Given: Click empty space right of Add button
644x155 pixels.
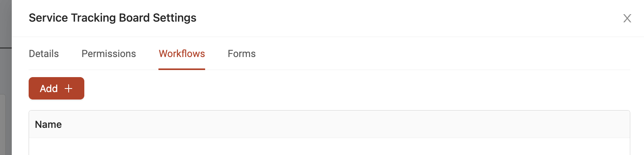Looking at the screenshot, I should point(357,89).
